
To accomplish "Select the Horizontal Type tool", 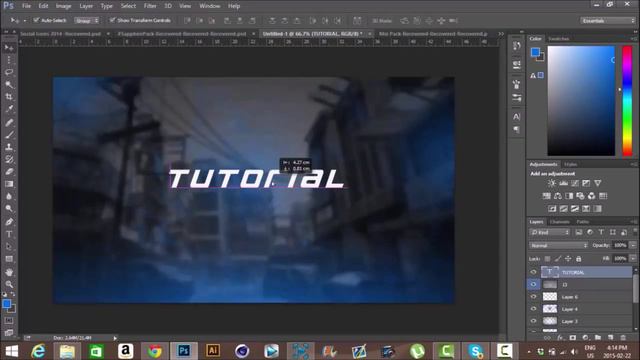I will pos(9,234).
